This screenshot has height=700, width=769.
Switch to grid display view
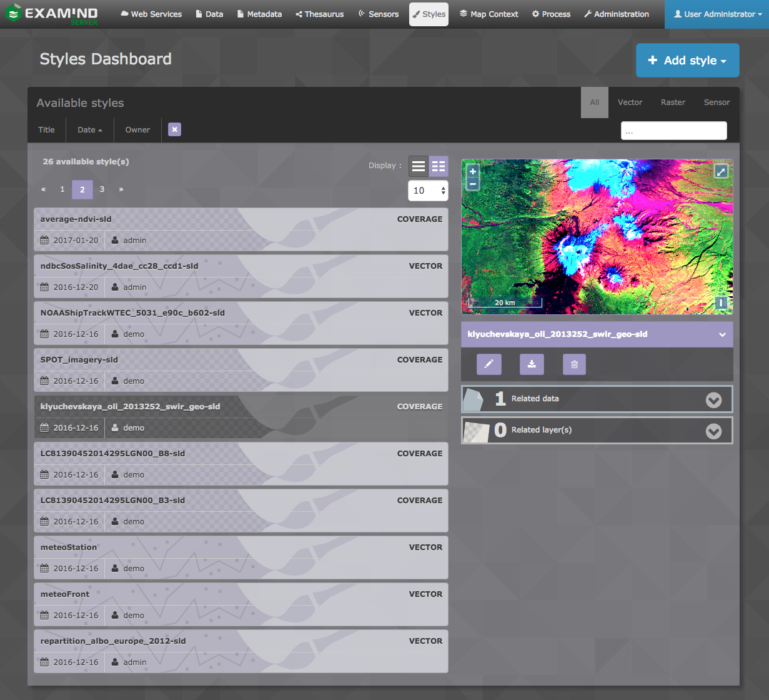click(x=439, y=166)
